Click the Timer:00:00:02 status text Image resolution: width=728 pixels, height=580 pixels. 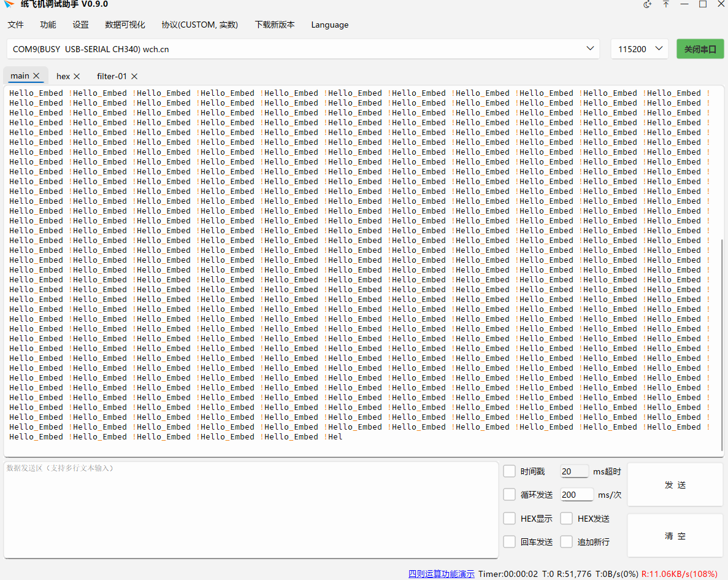(x=508, y=573)
